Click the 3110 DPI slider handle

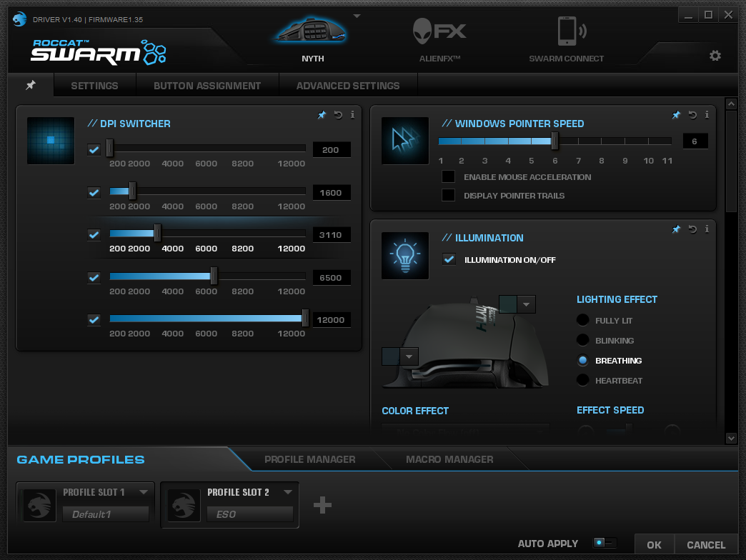point(157,234)
